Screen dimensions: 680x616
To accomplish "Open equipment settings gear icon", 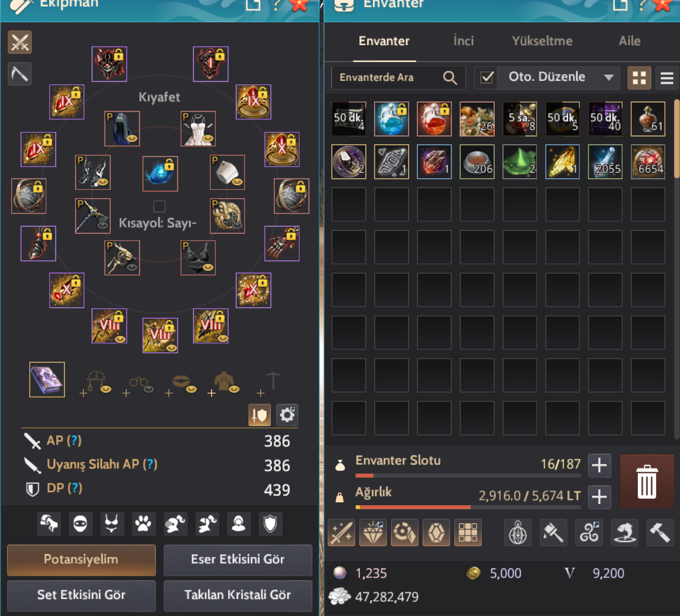I will click(x=287, y=416).
